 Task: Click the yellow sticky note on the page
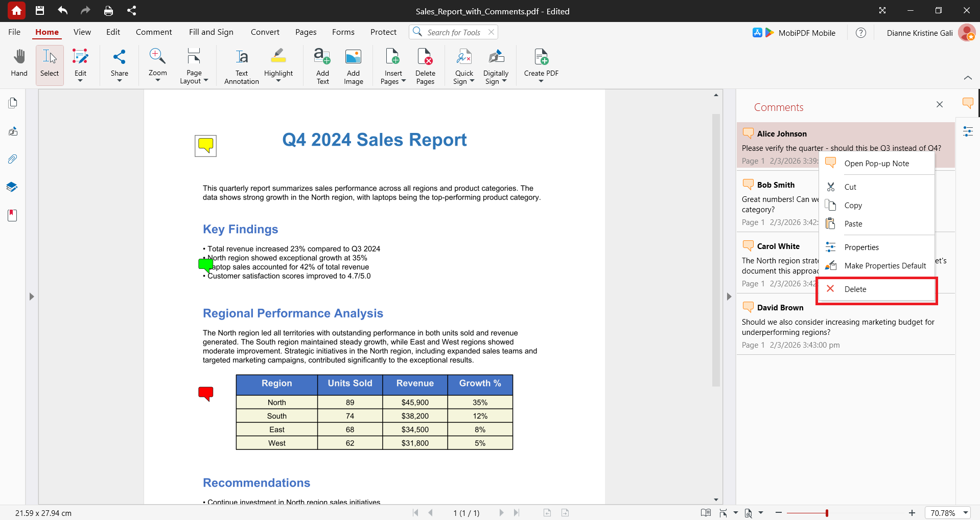tap(205, 146)
